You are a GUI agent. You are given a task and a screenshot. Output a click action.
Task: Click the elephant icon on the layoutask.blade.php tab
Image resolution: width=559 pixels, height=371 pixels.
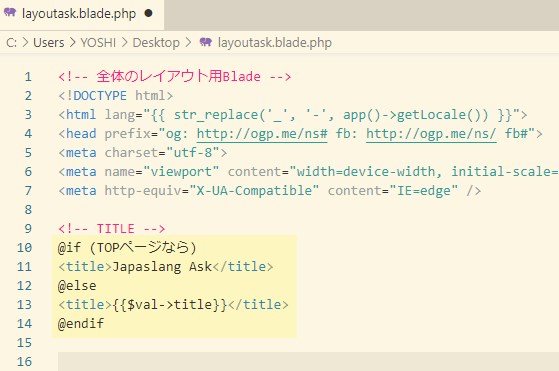tap(10, 12)
